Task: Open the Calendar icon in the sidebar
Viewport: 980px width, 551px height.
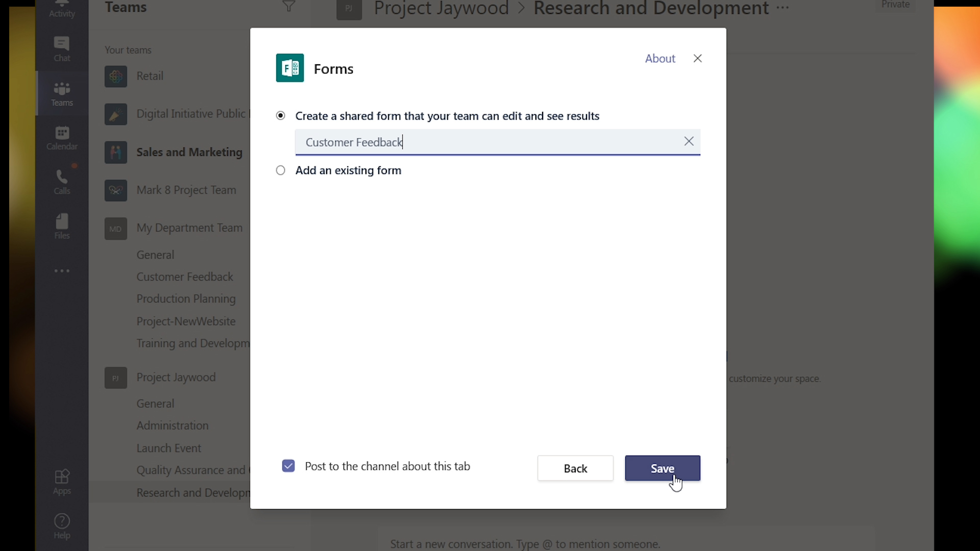Action: pos(62,138)
